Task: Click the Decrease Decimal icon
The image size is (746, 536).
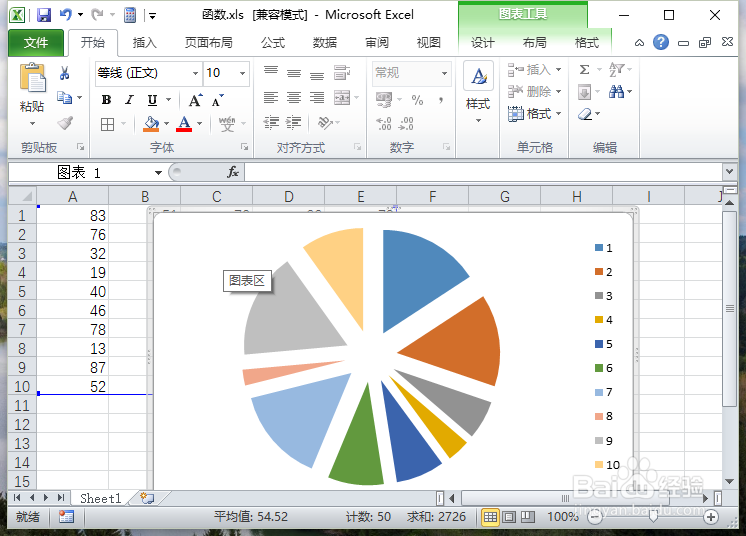Action: click(x=406, y=124)
